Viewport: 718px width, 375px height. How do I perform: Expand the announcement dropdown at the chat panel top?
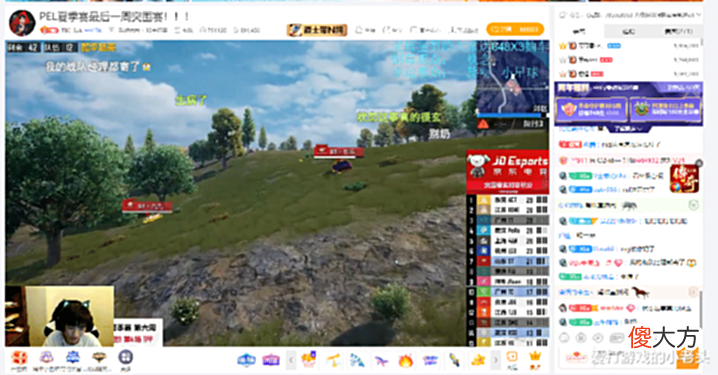pos(699,15)
